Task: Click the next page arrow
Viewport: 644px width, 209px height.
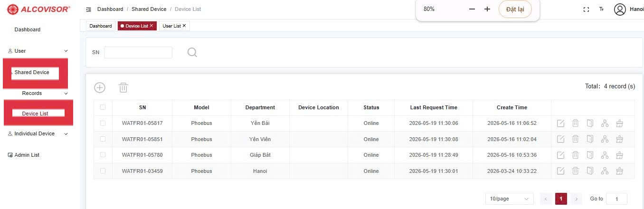Action: pos(576,199)
